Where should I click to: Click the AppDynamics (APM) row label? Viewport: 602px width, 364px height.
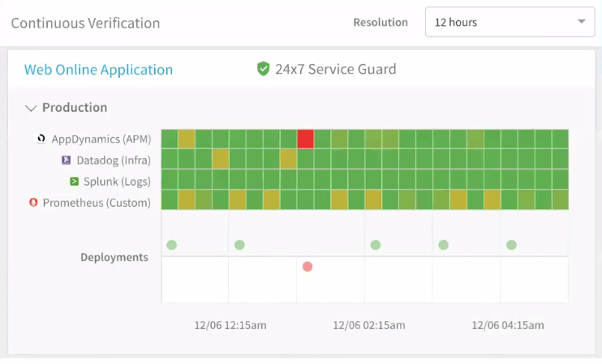(101, 139)
